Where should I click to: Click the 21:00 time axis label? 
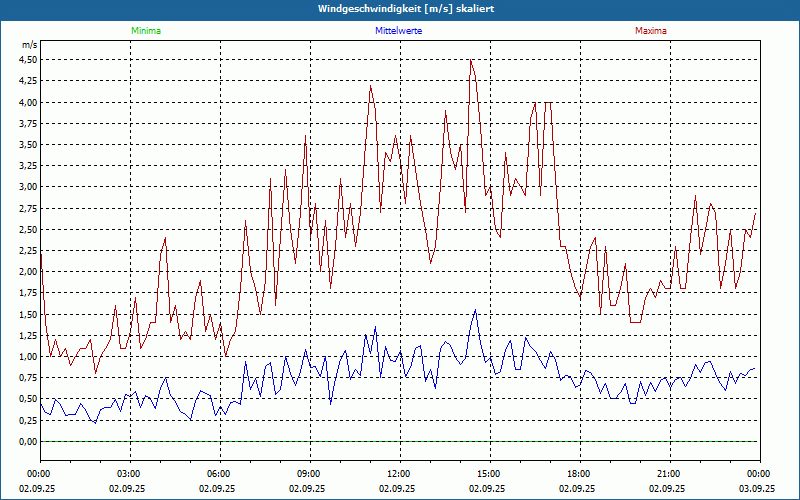coord(669,474)
